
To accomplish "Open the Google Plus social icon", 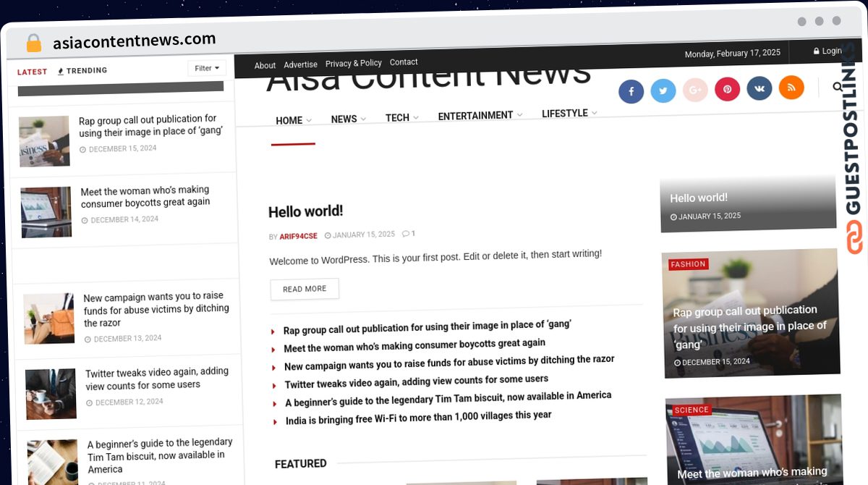I will pos(695,90).
